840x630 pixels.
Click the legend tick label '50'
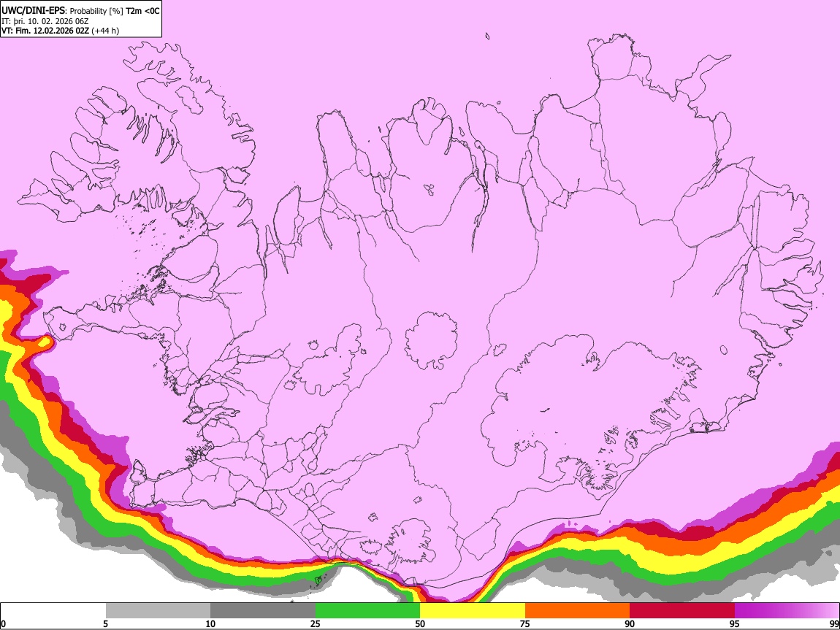[x=420, y=624]
